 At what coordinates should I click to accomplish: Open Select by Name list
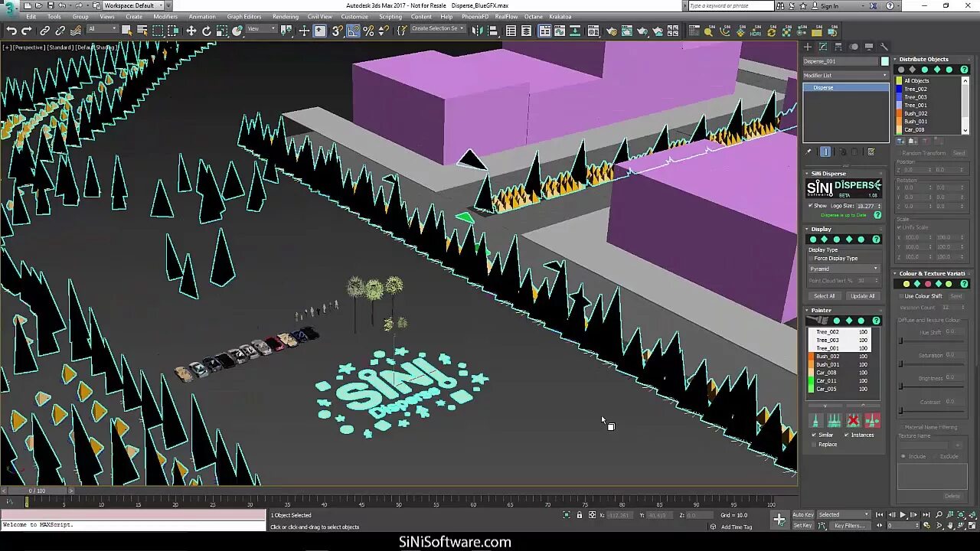(x=142, y=31)
